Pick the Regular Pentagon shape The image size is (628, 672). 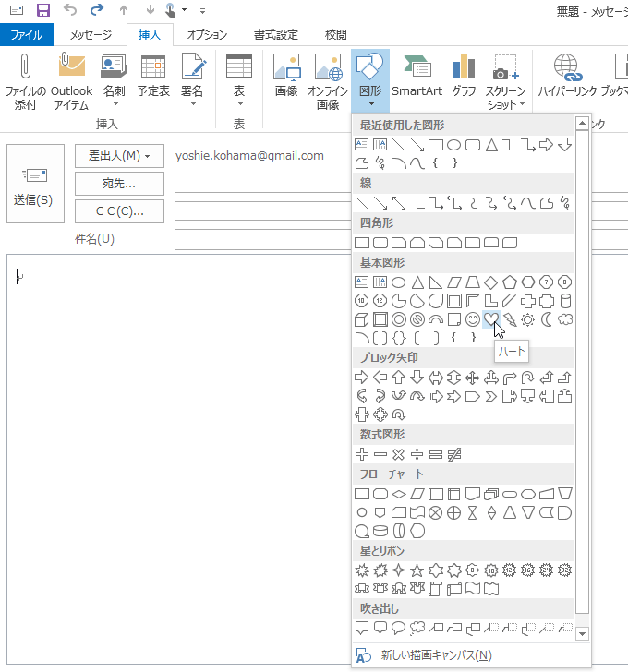pyautogui.click(x=510, y=282)
